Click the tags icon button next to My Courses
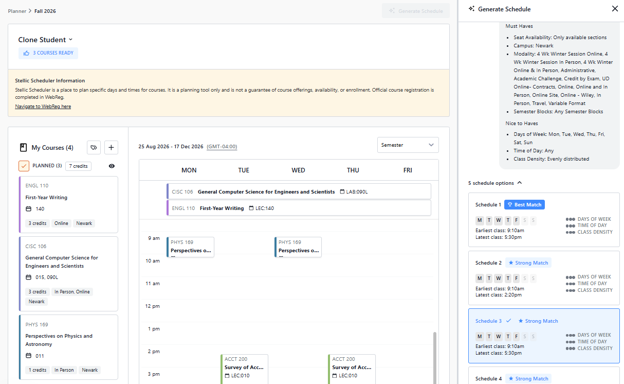 pos(94,147)
